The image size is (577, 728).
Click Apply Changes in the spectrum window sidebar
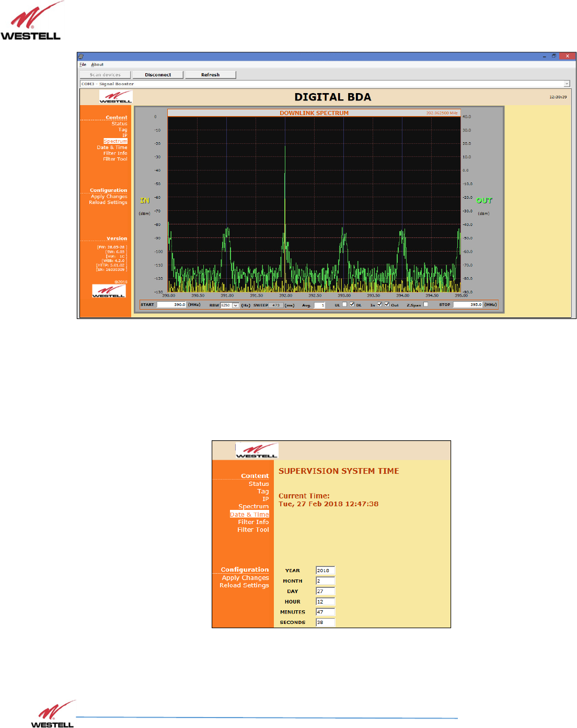click(x=109, y=197)
